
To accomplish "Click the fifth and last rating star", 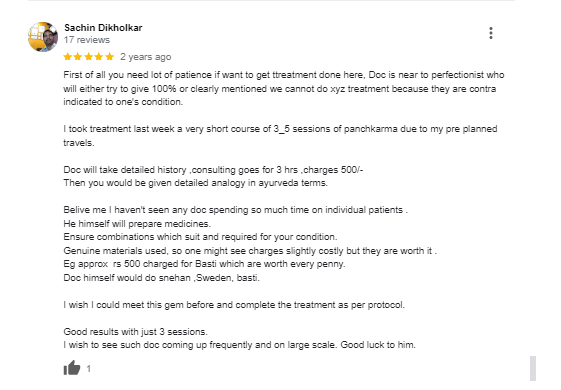I will (x=109, y=57).
